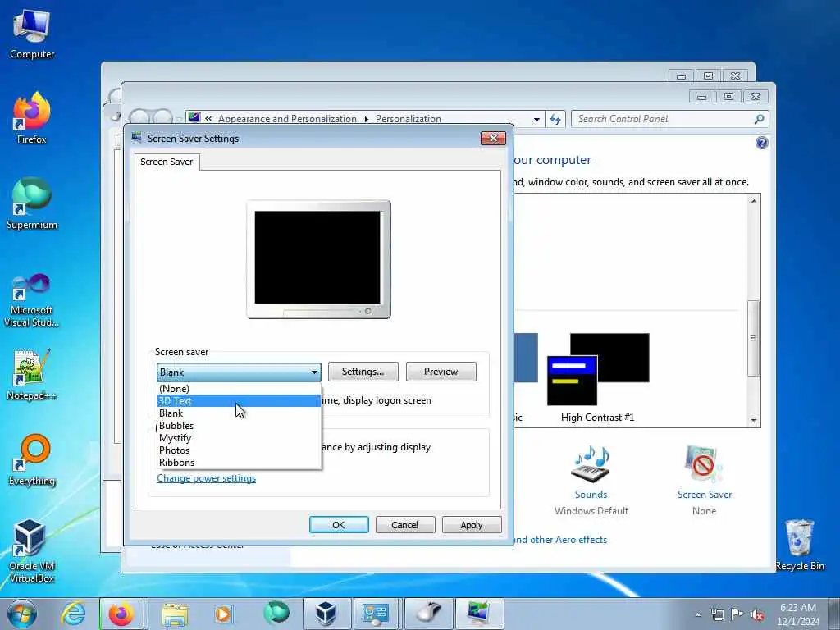
Task: Open the Recycle Bin
Action: (x=800, y=546)
